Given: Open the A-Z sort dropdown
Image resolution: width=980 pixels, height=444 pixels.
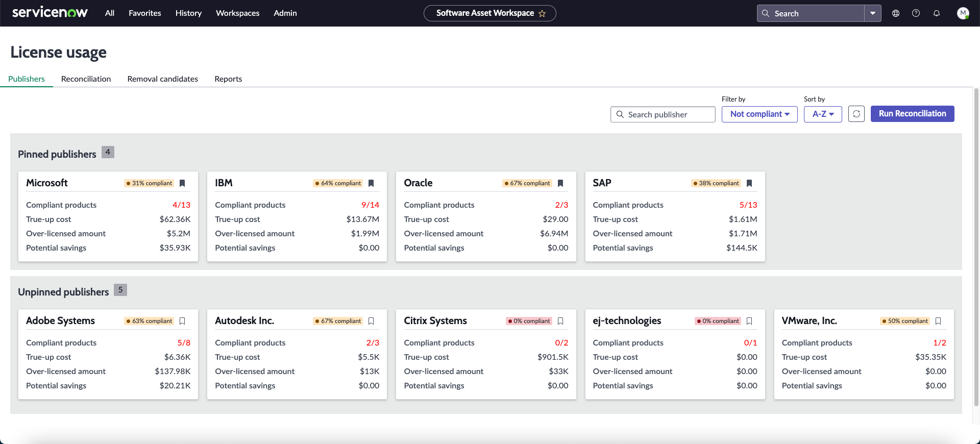Looking at the screenshot, I should 823,114.
